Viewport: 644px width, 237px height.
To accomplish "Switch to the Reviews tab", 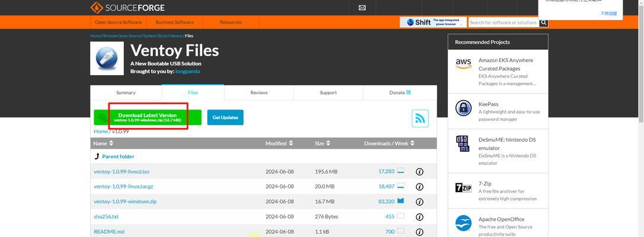I will pos(259,93).
